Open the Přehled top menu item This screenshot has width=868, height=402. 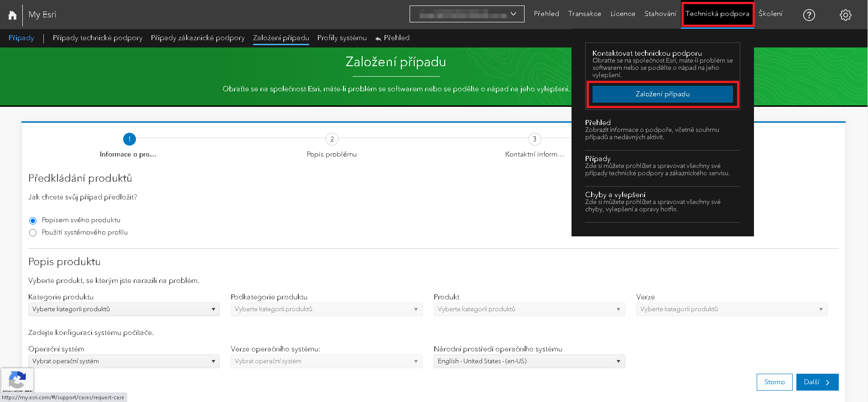coord(546,14)
